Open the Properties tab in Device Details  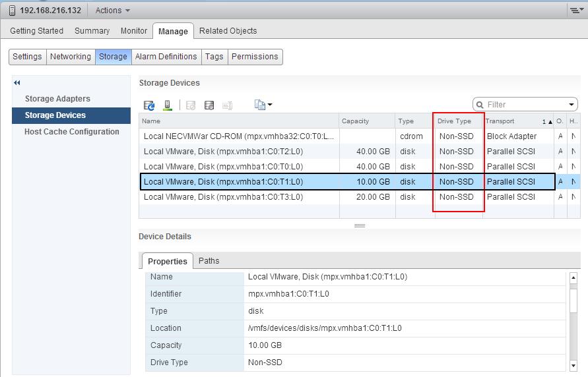point(167,261)
